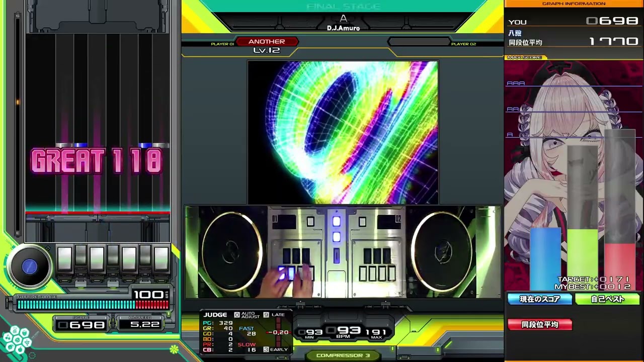This screenshot has height=362, width=644.
Task: Click the FAST 28 counter
Action: pyautogui.click(x=247, y=331)
